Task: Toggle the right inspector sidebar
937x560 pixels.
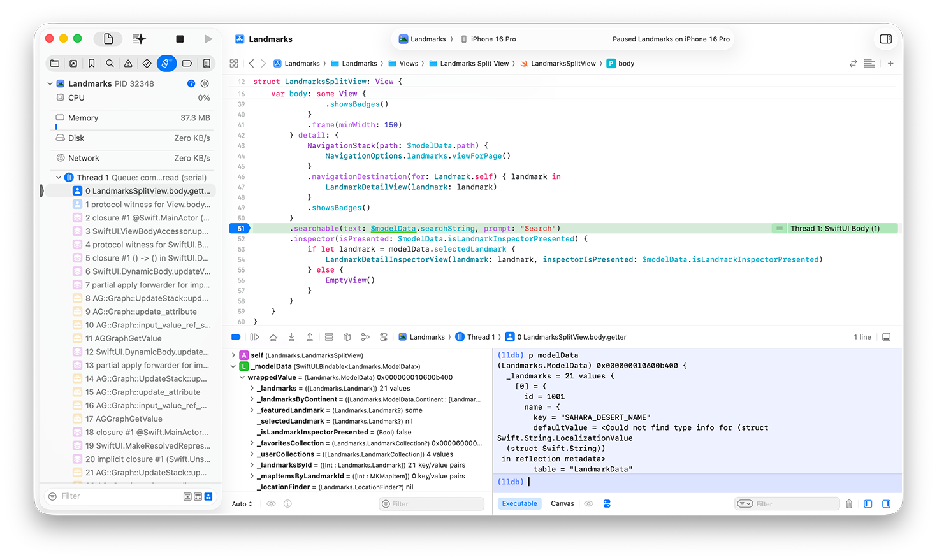Action: coord(885,39)
